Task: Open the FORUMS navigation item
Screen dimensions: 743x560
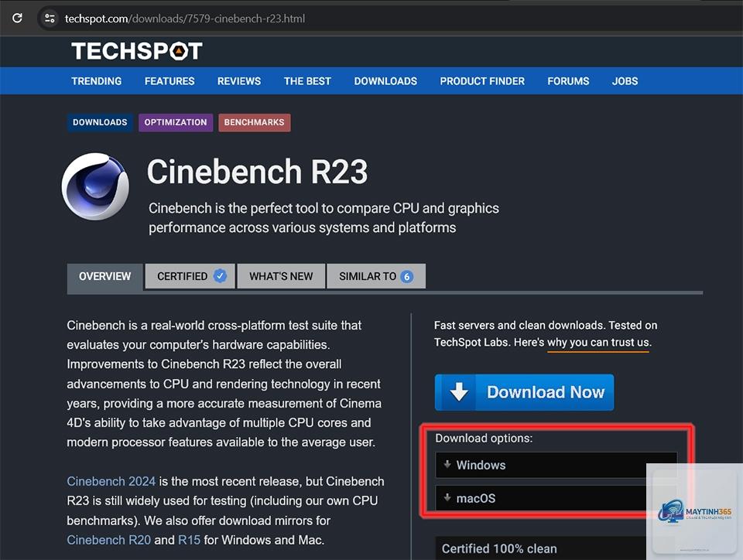Action: click(x=569, y=81)
